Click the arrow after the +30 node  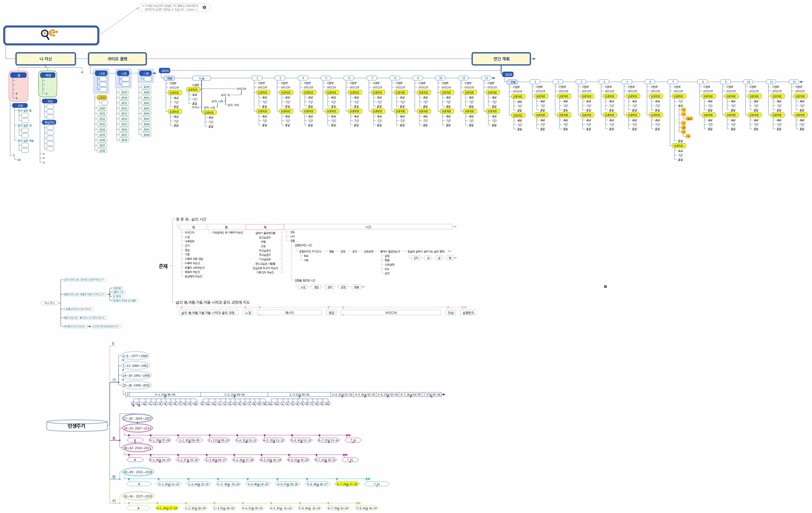click(x=155, y=73)
